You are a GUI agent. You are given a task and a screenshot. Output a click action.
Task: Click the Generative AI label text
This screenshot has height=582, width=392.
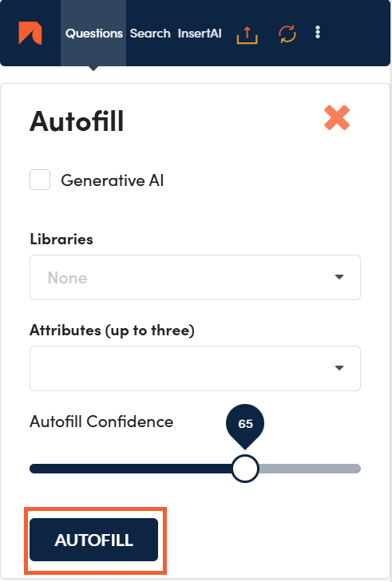[x=112, y=180]
